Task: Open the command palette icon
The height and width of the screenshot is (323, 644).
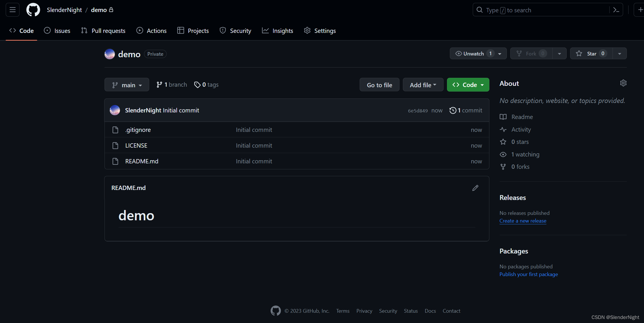Action: (616, 10)
